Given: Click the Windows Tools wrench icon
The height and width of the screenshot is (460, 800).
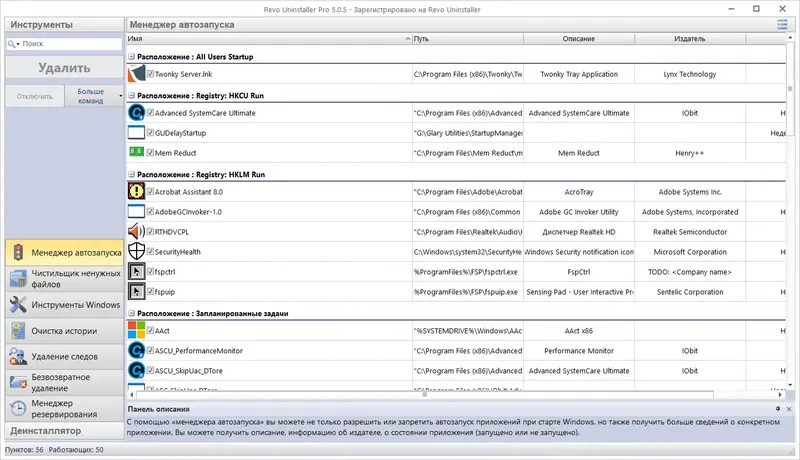Looking at the screenshot, I should 18,304.
